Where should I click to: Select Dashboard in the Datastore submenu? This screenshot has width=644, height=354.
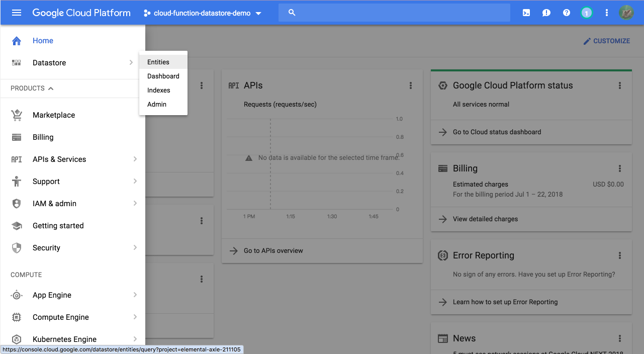coord(163,76)
